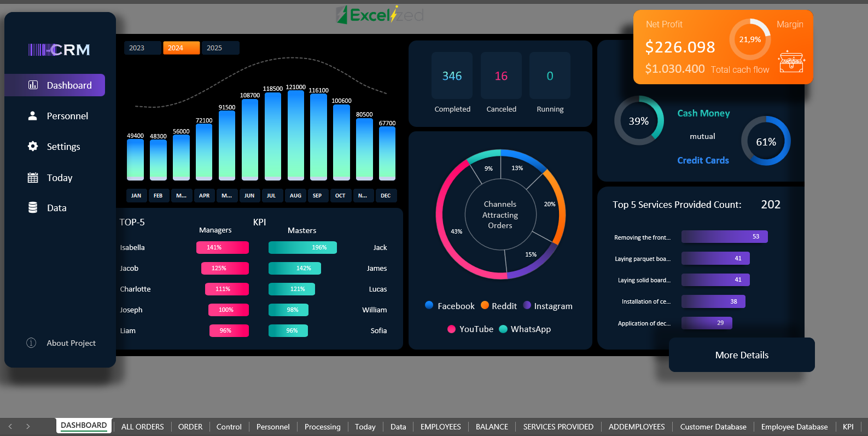Image resolution: width=868 pixels, height=436 pixels.
Task: Open the Dashboard sidebar item
Action: point(55,85)
